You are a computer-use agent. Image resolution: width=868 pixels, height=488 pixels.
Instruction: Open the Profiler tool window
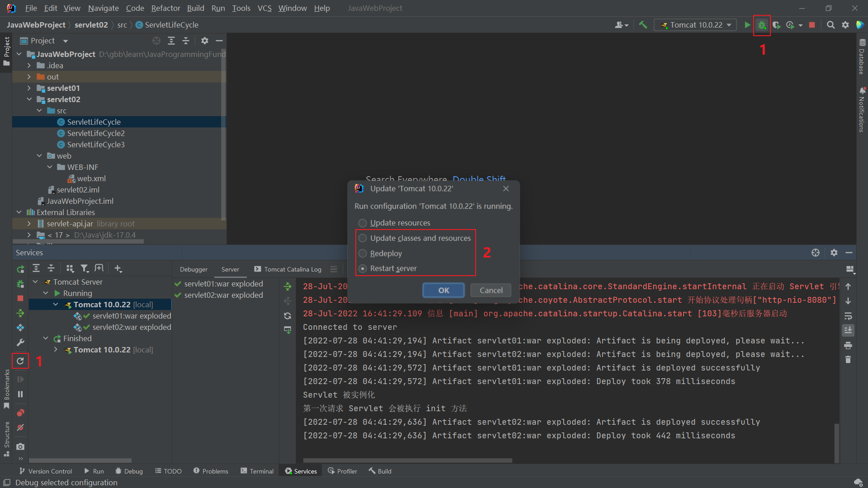click(x=342, y=471)
